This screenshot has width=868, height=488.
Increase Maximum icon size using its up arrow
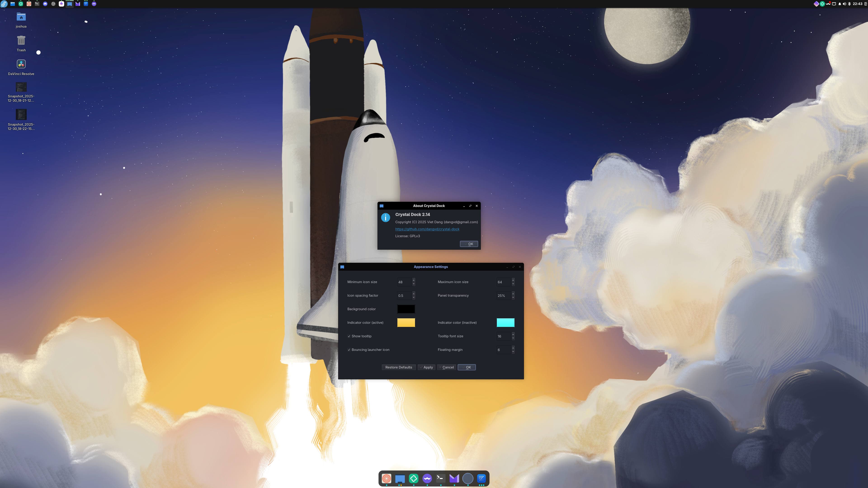[513, 281]
